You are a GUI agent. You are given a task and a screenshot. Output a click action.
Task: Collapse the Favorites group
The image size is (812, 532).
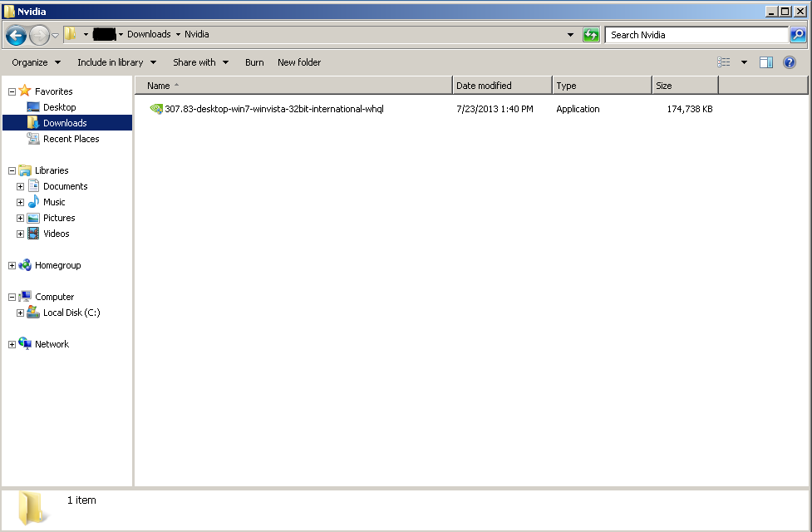coord(12,91)
